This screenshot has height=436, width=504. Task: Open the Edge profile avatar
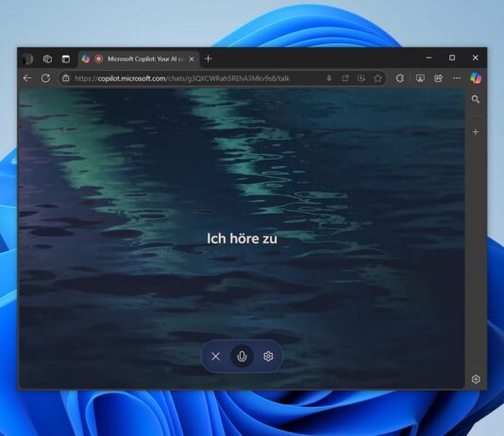[28, 59]
